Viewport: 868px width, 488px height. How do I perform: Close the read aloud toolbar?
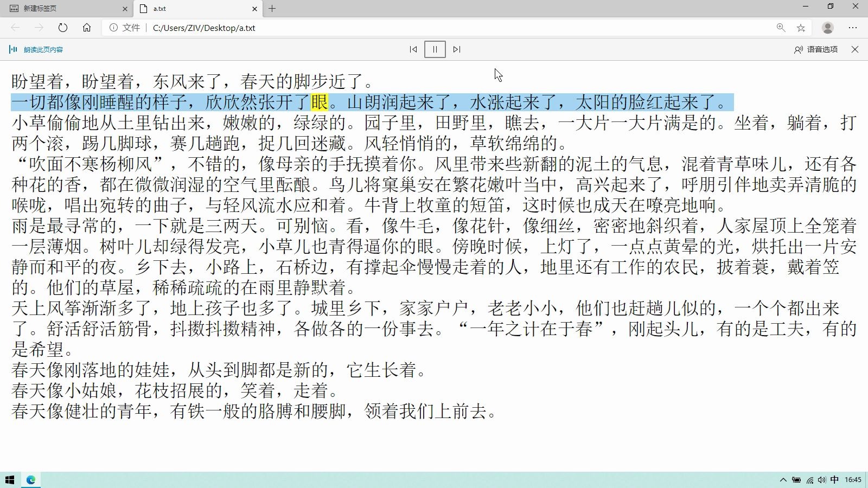click(855, 49)
